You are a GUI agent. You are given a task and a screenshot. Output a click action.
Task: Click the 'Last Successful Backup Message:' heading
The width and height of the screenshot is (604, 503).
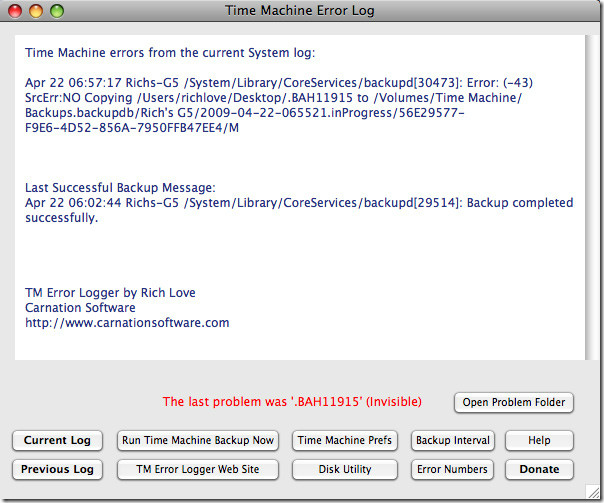coord(120,188)
